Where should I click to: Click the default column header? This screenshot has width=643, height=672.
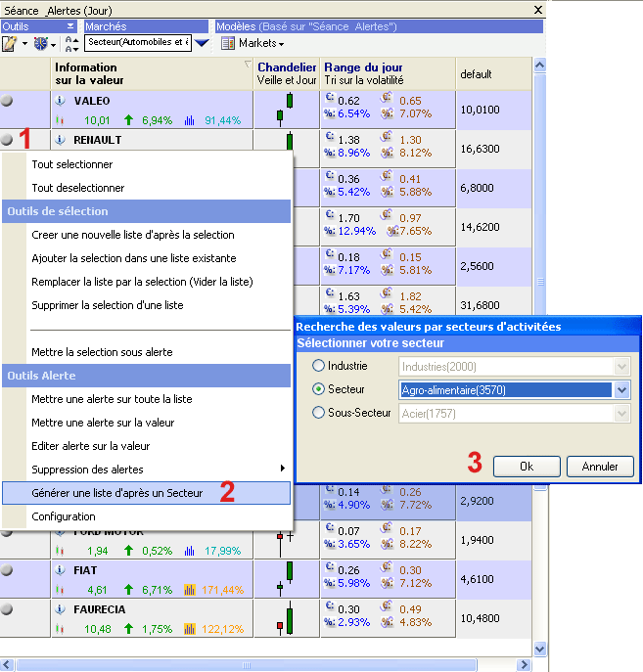494,73
